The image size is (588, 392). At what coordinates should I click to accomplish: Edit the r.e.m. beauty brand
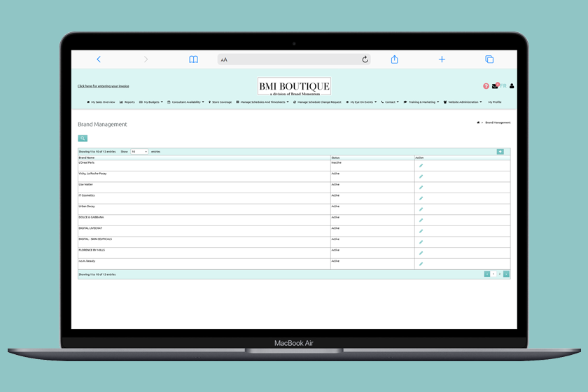click(x=421, y=264)
